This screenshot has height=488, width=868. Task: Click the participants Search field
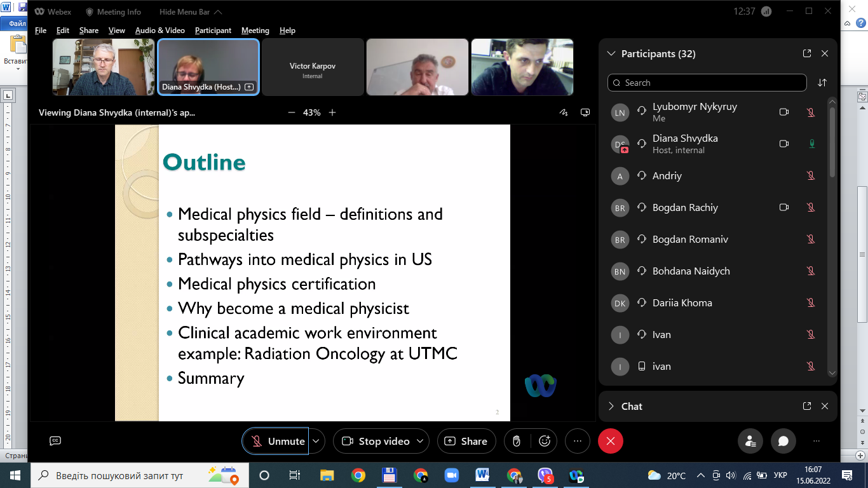[x=707, y=83]
